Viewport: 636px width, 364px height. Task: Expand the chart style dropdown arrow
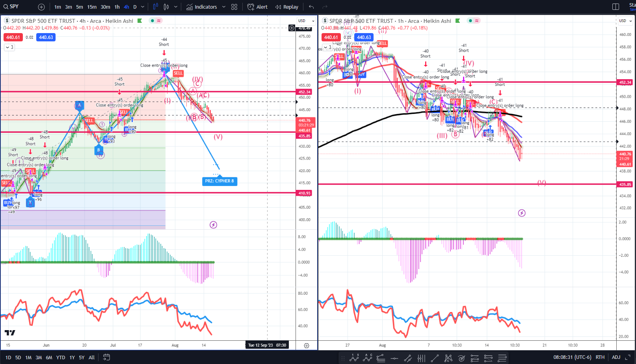click(x=176, y=7)
